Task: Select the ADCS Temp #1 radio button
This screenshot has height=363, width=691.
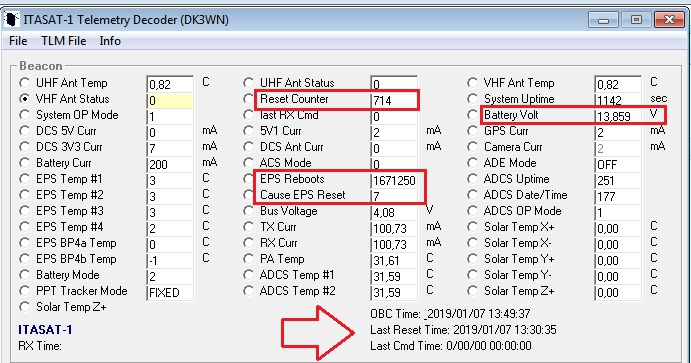Action: pyautogui.click(x=249, y=275)
